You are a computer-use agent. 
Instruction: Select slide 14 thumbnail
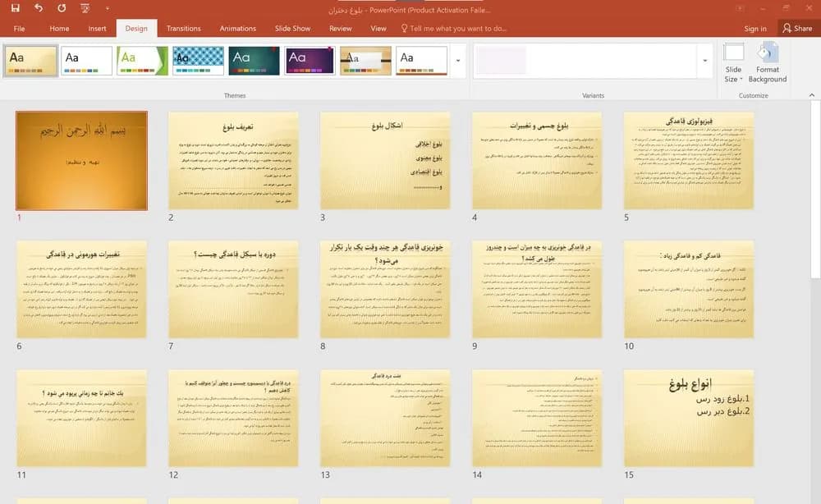point(537,418)
